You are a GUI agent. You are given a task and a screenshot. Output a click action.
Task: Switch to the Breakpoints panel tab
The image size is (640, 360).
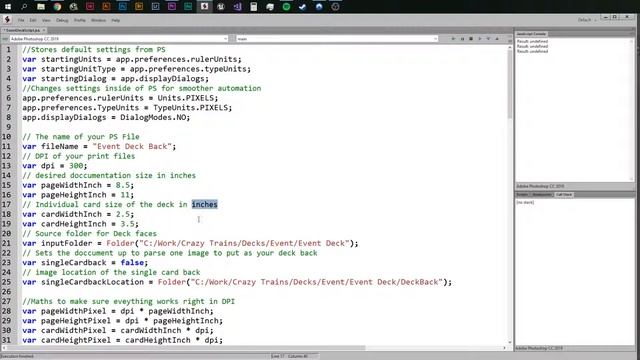(542, 195)
